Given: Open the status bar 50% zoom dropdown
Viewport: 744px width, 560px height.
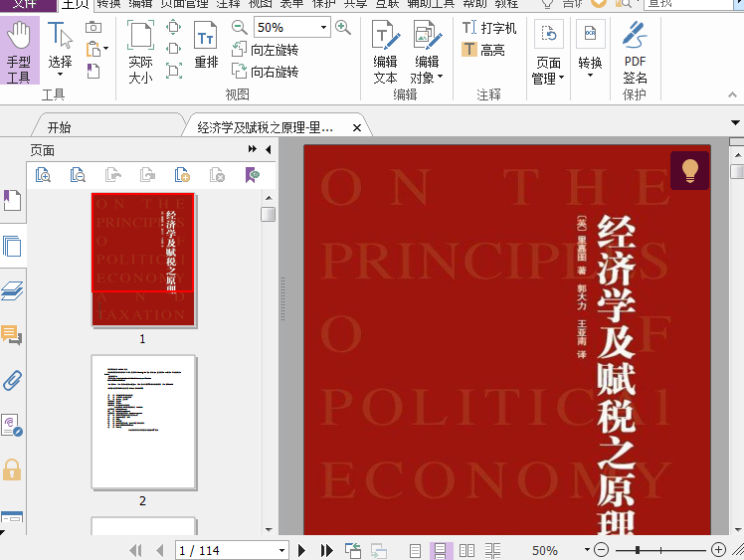Looking at the screenshot, I should tap(587, 550).
